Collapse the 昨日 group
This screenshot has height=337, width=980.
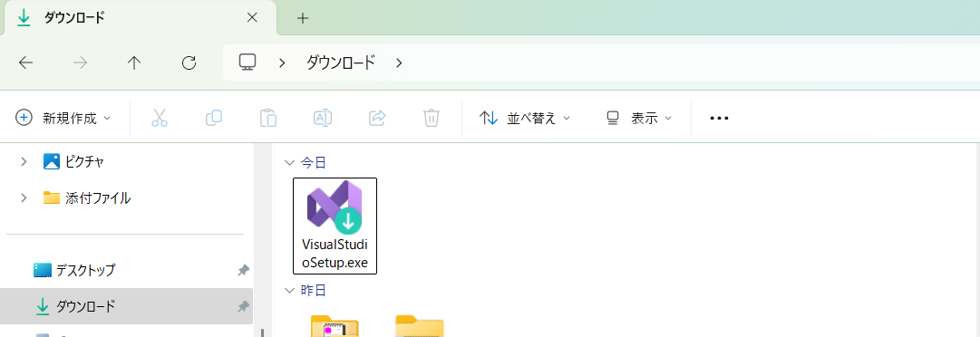pyautogui.click(x=289, y=290)
